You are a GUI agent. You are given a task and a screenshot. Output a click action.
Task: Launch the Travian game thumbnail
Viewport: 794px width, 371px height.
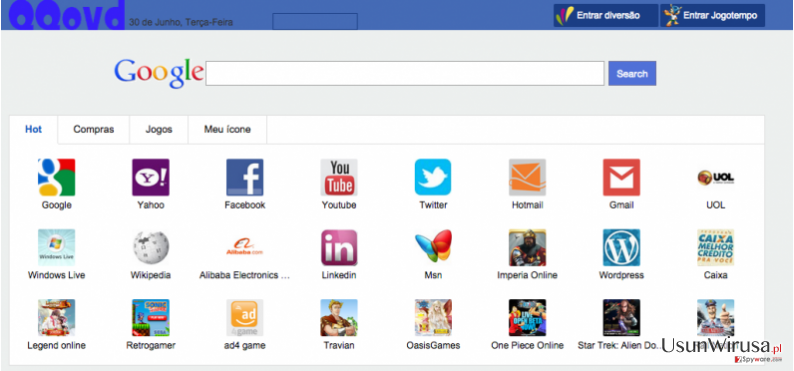tap(339, 318)
